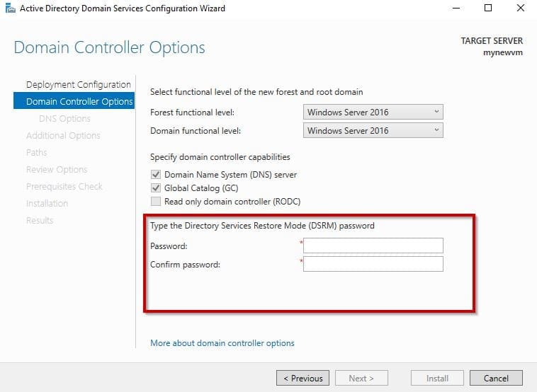This screenshot has height=392, width=537.
Task: Expand the Domain functional level dropdown
Action: pos(373,130)
